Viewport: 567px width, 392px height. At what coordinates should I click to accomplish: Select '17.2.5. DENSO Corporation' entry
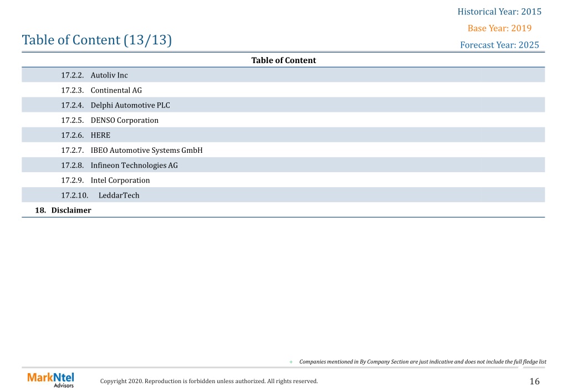click(283, 120)
